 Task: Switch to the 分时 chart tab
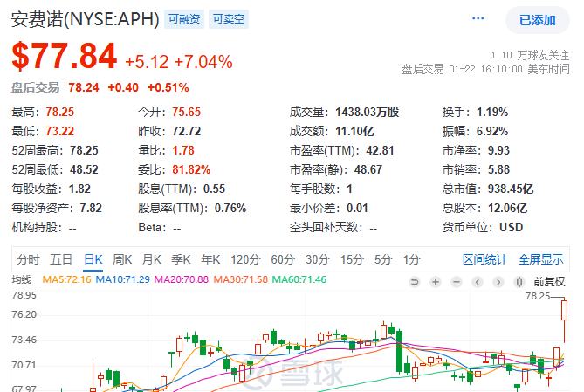[28, 259]
